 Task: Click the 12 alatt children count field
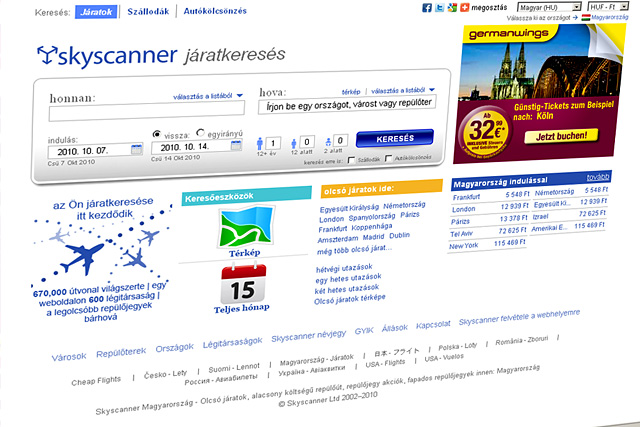pyautogui.click(x=307, y=142)
